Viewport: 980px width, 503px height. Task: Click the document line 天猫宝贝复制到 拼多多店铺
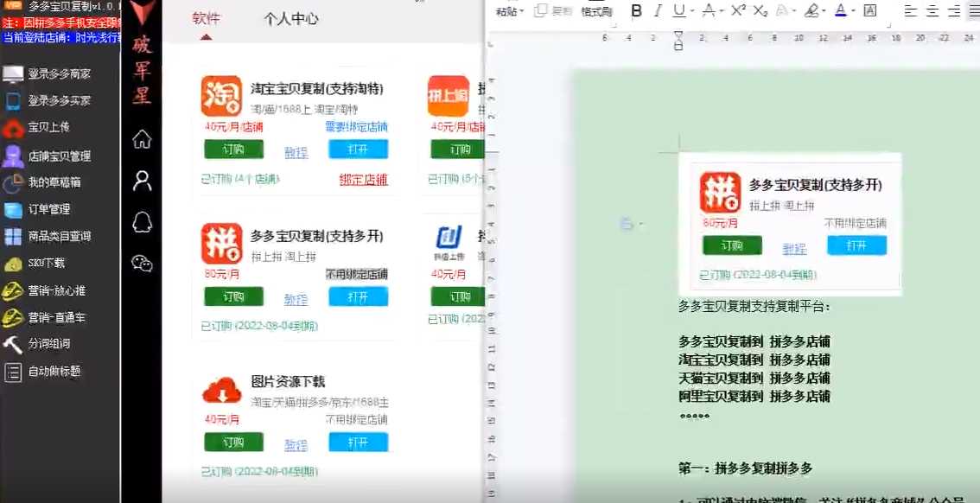pos(754,378)
